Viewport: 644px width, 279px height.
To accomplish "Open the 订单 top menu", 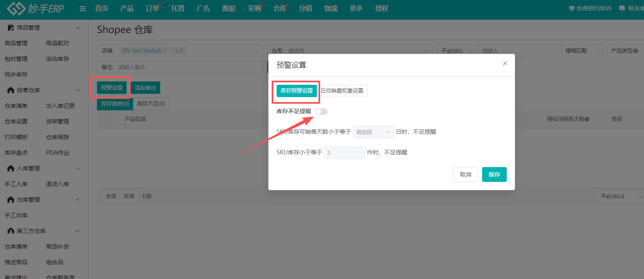I will tap(152, 9).
